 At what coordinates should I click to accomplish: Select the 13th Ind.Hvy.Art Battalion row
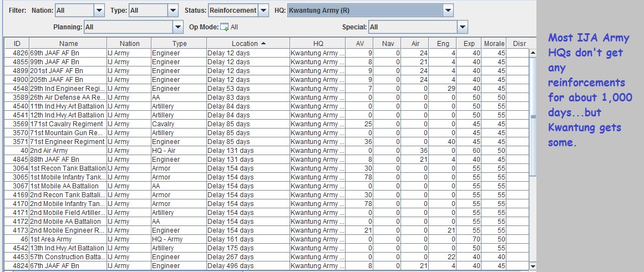(266, 248)
